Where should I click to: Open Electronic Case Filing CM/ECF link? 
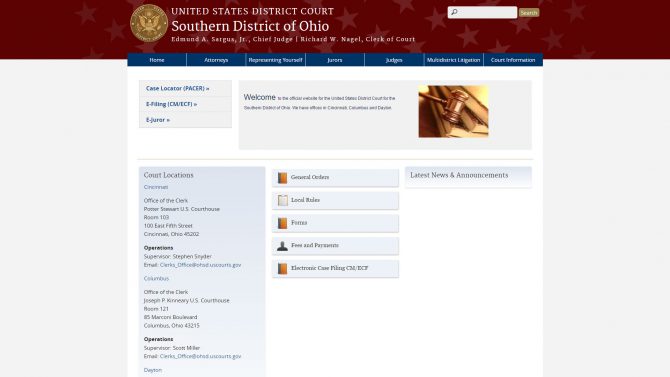click(x=335, y=268)
